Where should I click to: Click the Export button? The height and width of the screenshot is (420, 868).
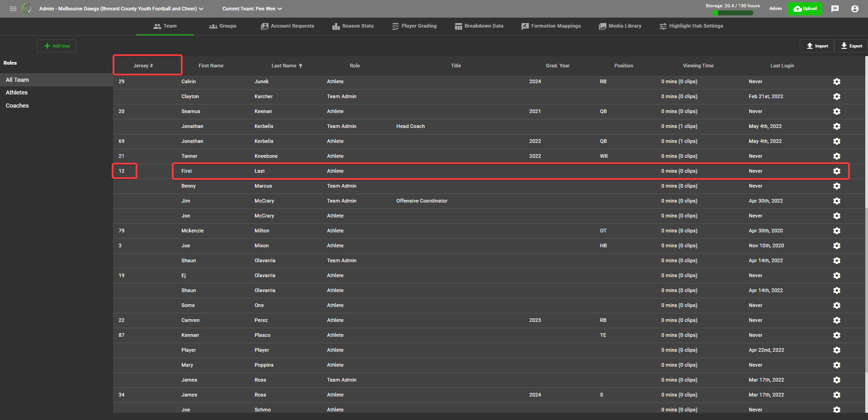[851, 46]
